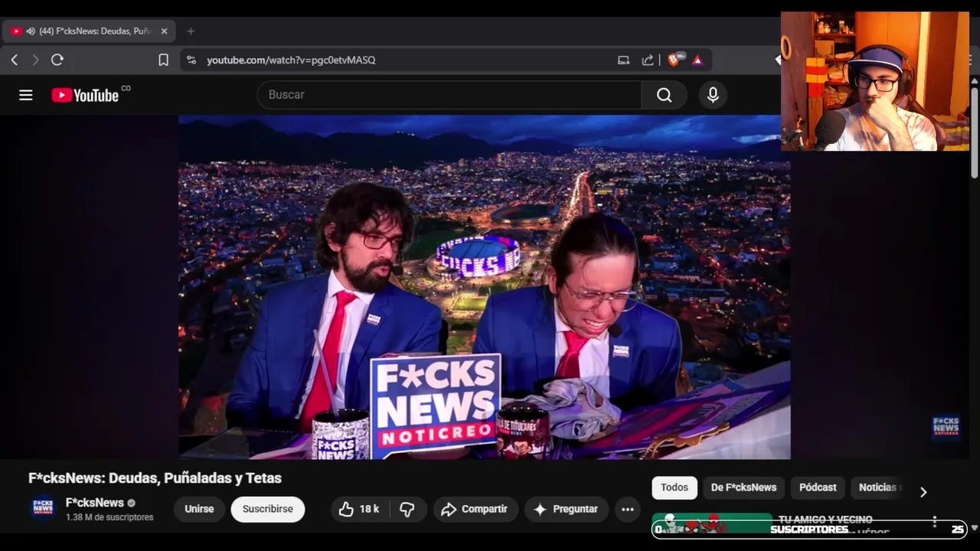Image resolution: width=980 pixels, height=551 pixels.
Task: Type in the Buscar search field
Action: tap(449, 95)
